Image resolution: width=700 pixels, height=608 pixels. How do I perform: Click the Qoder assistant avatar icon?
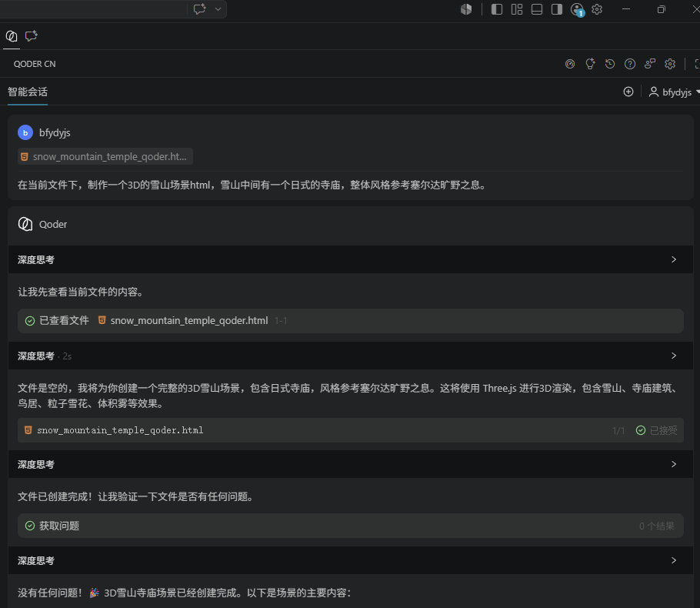[25, 224]
